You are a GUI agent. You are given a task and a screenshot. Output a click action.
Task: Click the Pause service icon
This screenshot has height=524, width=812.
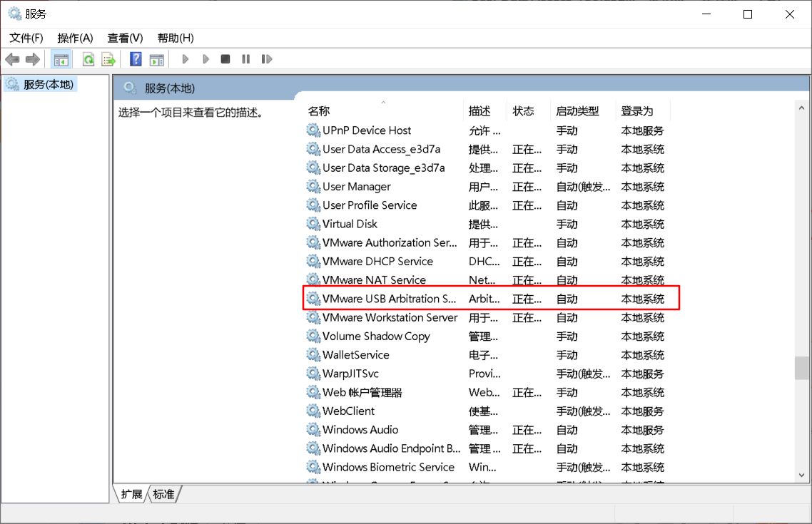(246, 59)
